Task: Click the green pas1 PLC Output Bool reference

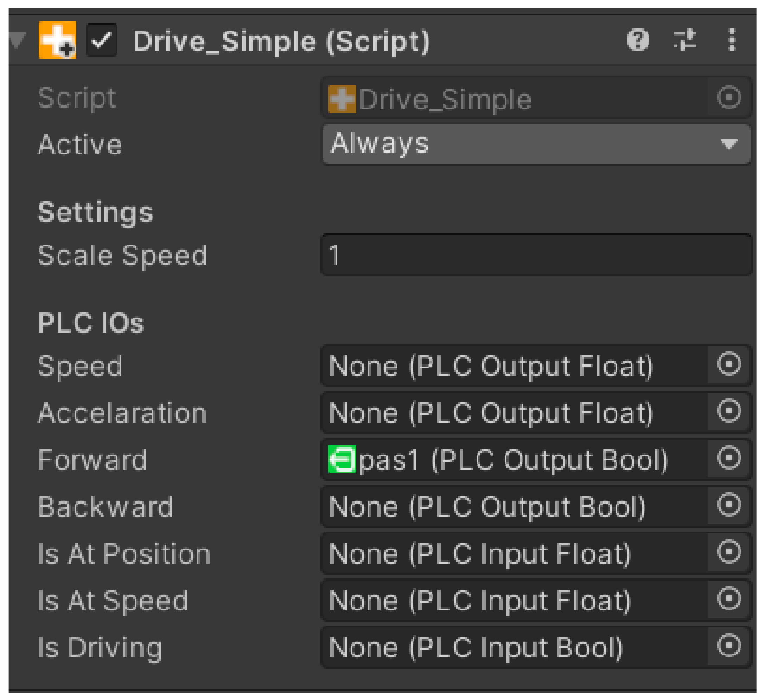Action: coord(497,460)
